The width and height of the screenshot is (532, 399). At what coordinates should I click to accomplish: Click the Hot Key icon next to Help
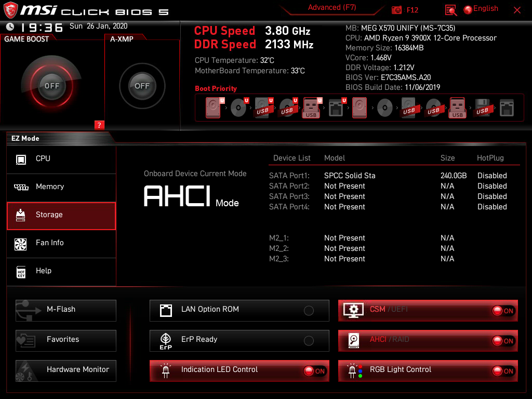(21, 272)
